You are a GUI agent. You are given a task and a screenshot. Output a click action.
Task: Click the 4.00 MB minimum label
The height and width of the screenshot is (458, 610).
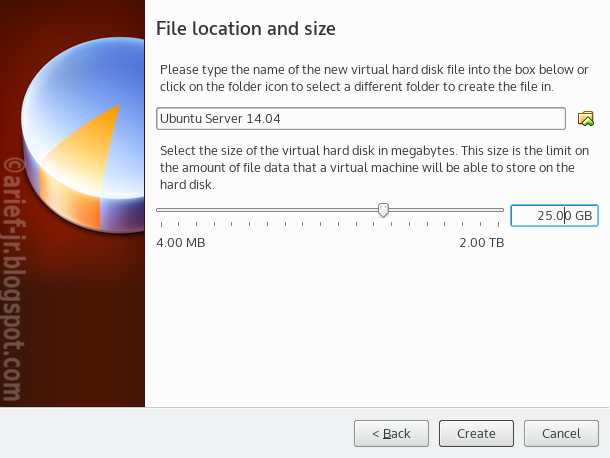(181, 243)
